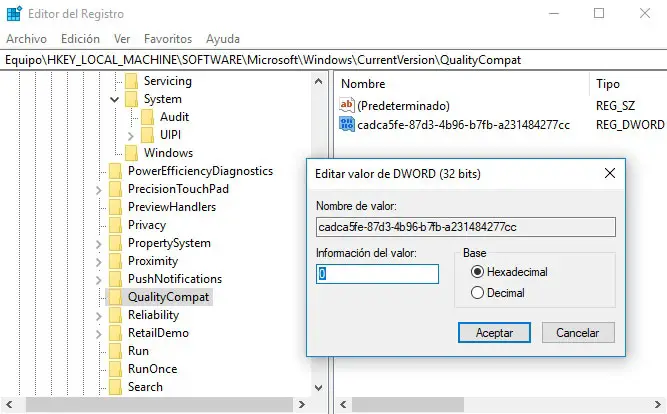This screenshot has height=414, width=667.
Task: Open the Archivo menu
Action: 26,39
